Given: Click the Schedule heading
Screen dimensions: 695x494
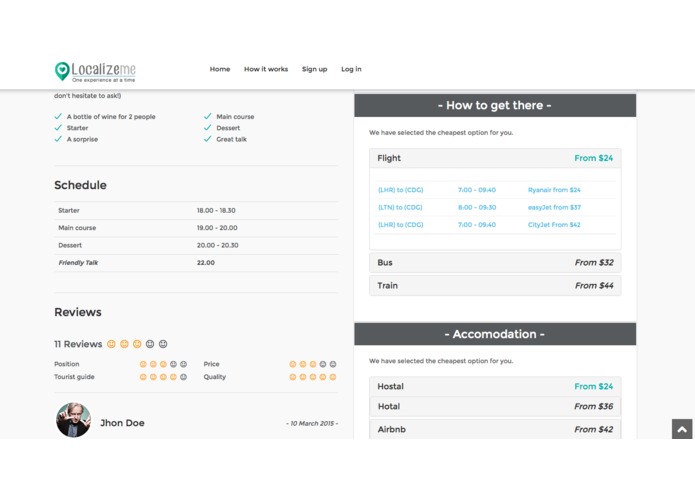Looking at the screenshot, I should 80,185.
